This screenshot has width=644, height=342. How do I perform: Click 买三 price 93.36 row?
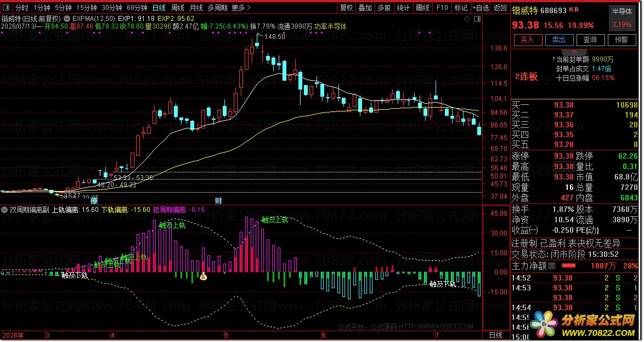click(x=574, y=125)
